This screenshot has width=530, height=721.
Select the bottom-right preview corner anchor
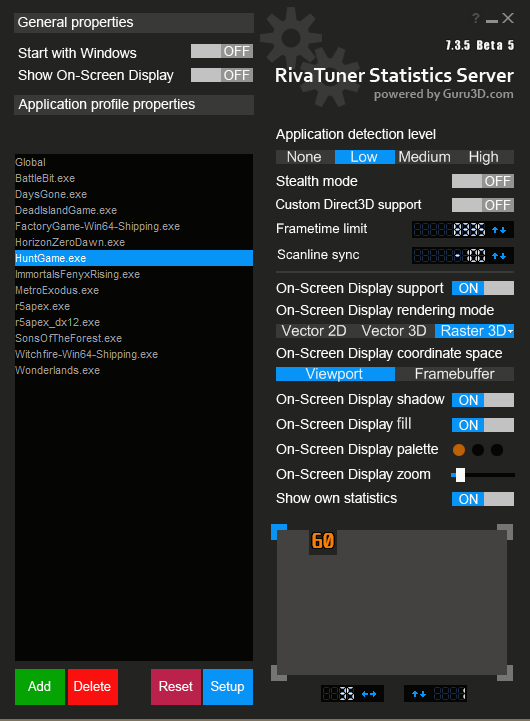505,673
